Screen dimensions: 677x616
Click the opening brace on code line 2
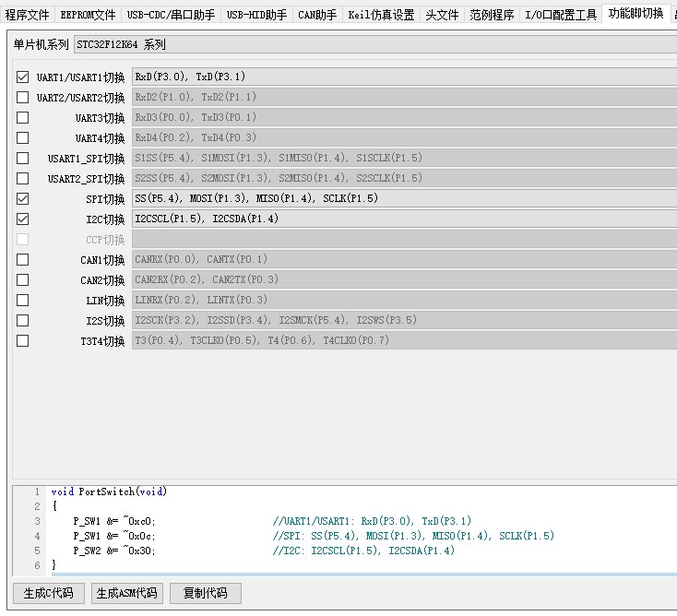coord(54,506)
